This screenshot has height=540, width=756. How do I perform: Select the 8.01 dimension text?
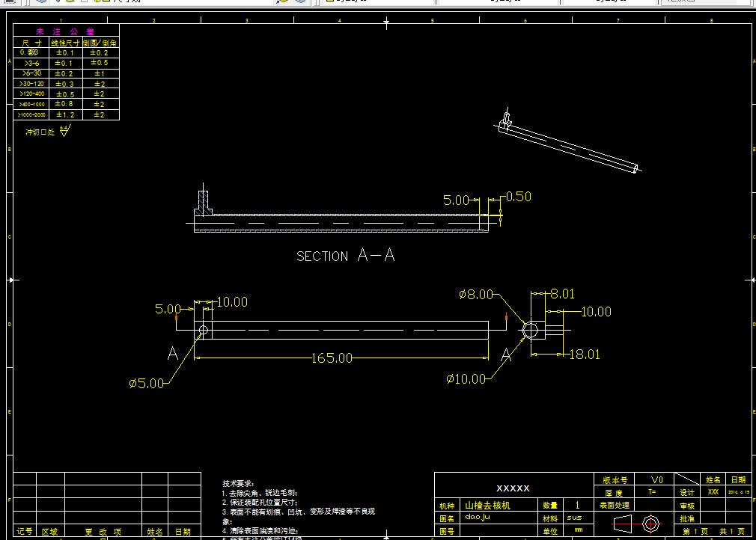(562, 294)
